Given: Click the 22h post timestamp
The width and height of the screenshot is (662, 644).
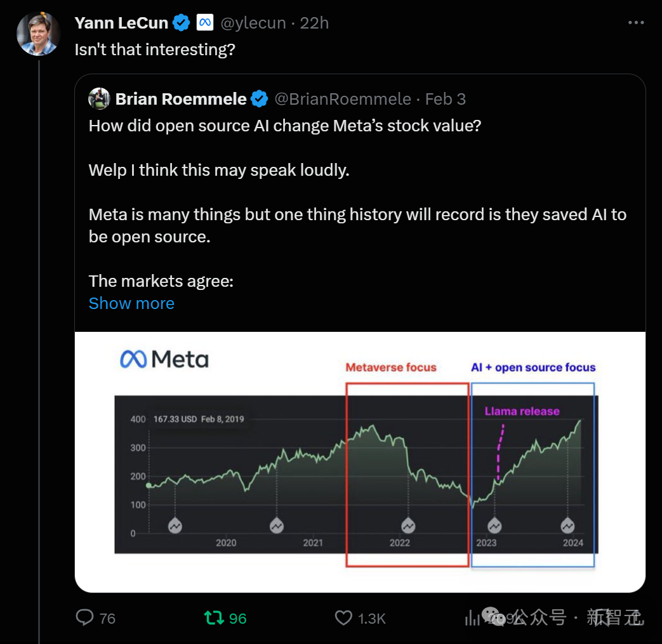Looking at the screenshot, I should (314, 23).
